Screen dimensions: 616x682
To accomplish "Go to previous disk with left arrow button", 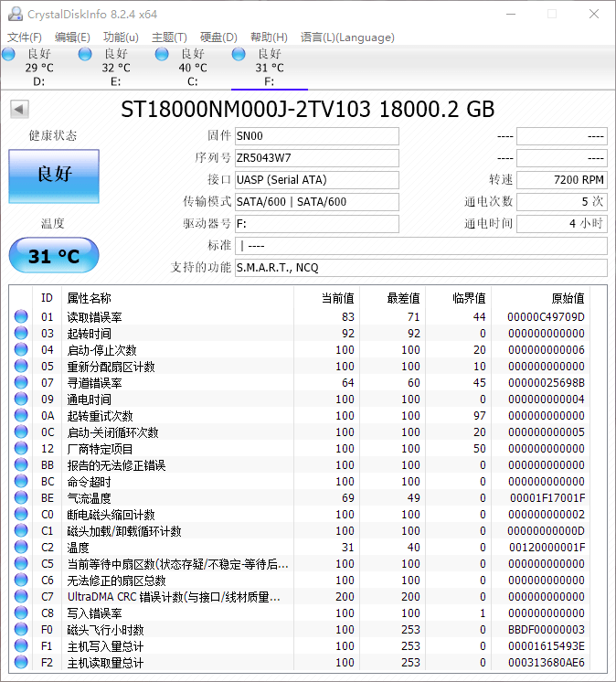I will point(19,109).
